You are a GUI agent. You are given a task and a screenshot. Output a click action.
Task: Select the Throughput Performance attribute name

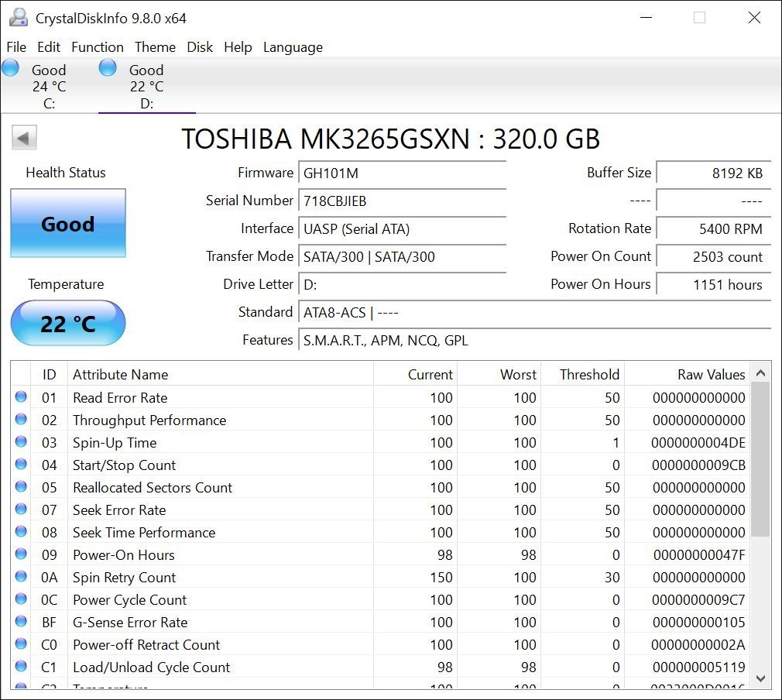pyautogui.click(x=149, y=420)
